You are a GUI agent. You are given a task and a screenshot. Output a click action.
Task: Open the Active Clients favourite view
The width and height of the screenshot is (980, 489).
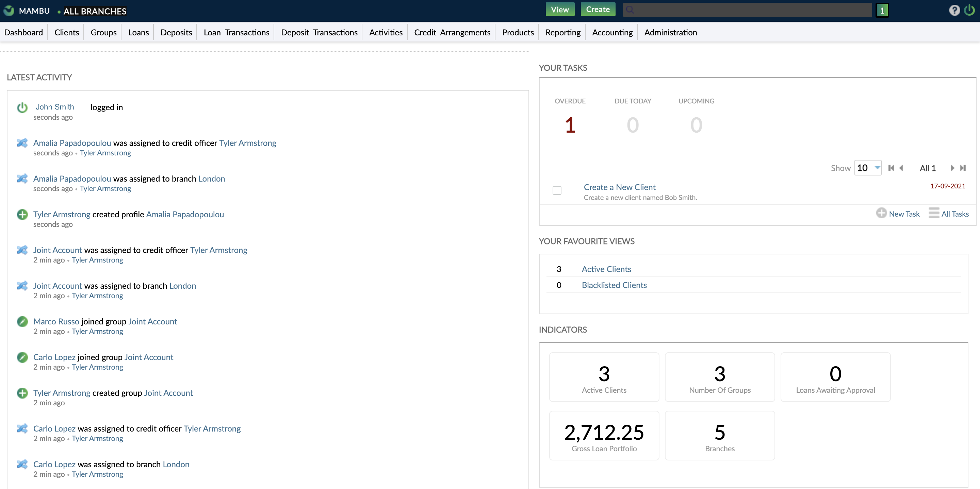(606, 269)
